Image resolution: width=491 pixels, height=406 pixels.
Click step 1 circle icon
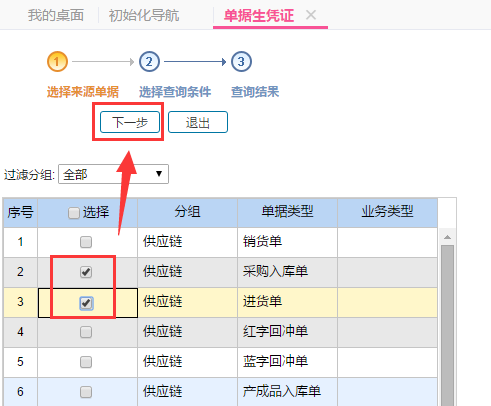(x=57, y=62)
